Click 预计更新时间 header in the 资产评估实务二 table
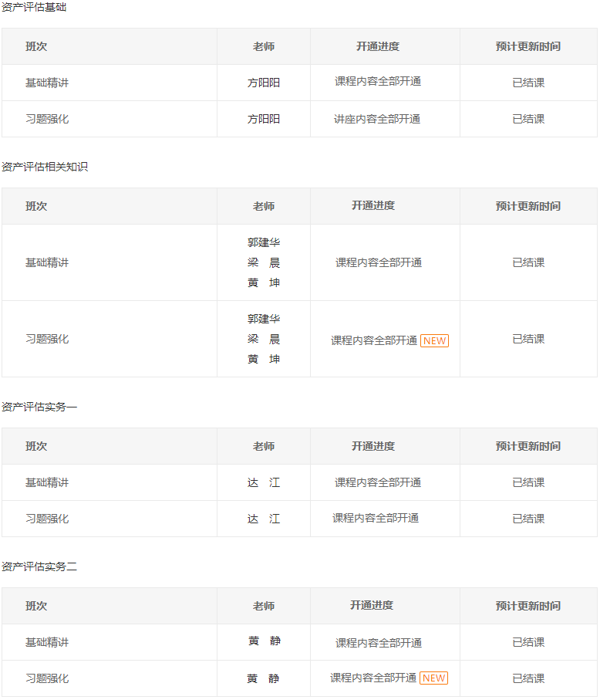600x700 pixels. [x=528, y=606]
